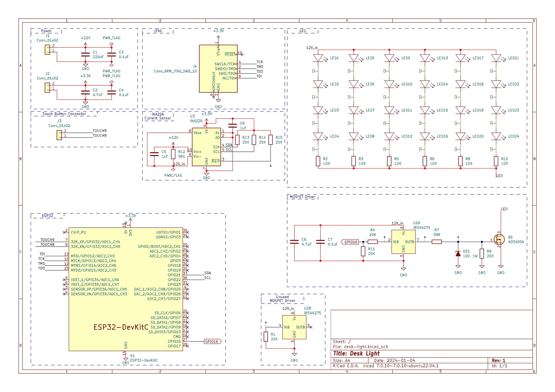Click the Date: 2024-01-04 text
Viewport: 555px width, 392px height.
click(395, 360)
